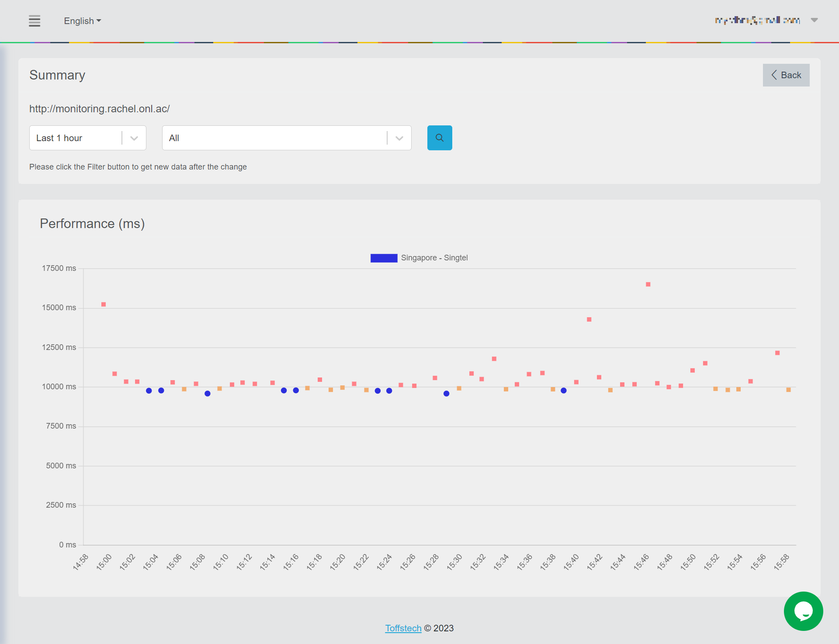The width and height of the screenshot is (839, 644).
Task: Select the red point near 15:41 above 14000 ms
Action: (x=589, y=319)
